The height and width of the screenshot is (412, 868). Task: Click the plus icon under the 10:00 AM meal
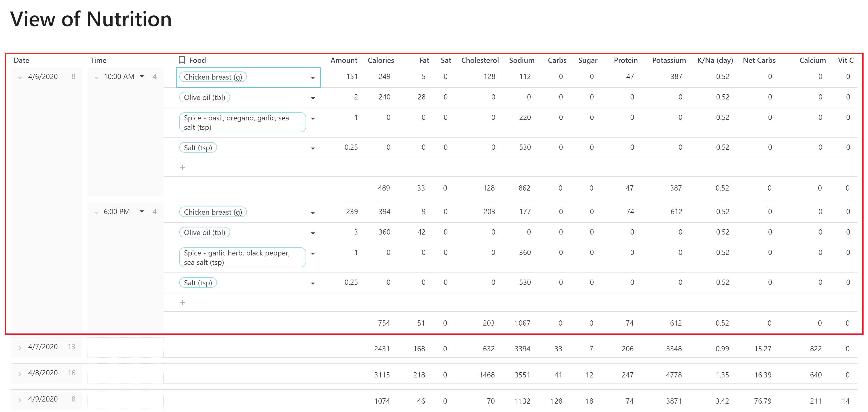pos(182,167)
